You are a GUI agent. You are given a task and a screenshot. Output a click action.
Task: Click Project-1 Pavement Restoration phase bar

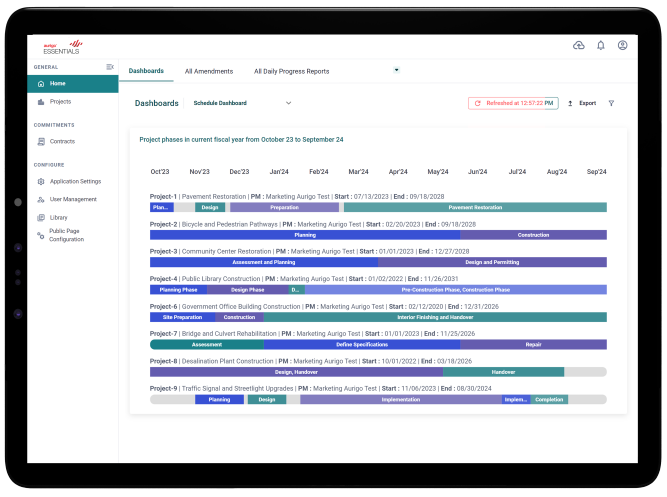click(x=475, y=208)
